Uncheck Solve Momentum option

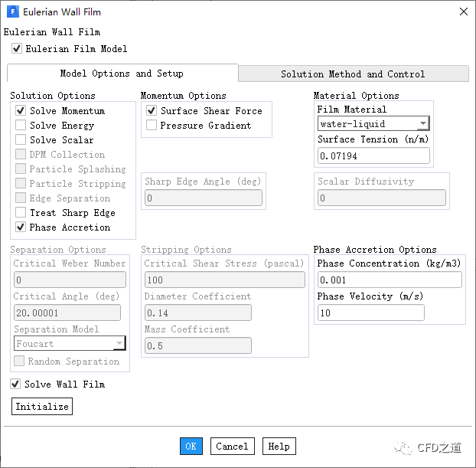point(21,110)
